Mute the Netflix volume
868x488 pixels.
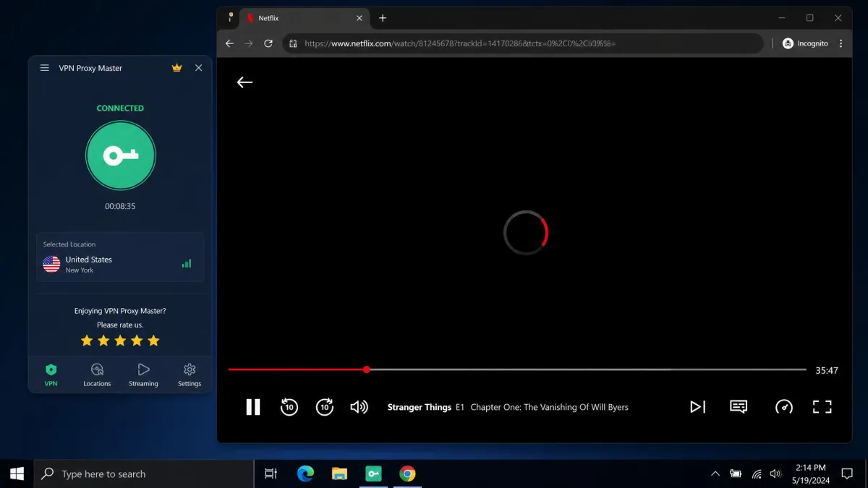359,407
